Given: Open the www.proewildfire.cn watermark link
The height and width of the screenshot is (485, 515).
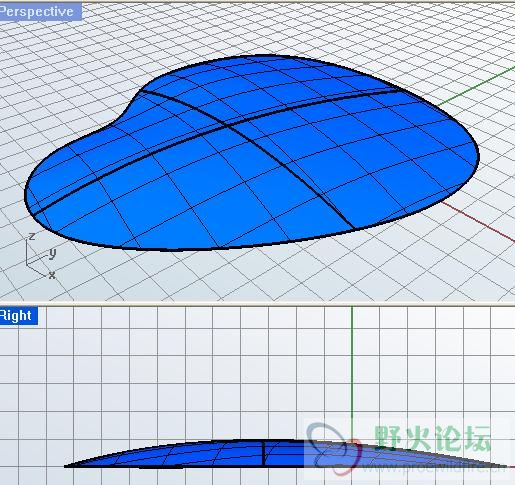Looking at the screenshot, I should pyautogui.click(x=433, y=467).
